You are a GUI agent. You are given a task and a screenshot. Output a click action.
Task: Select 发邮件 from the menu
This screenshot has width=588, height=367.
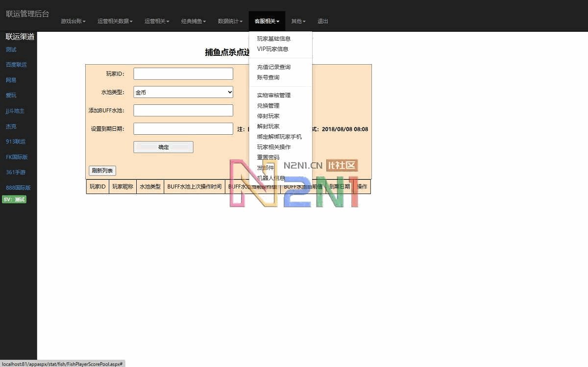point(265,167)
